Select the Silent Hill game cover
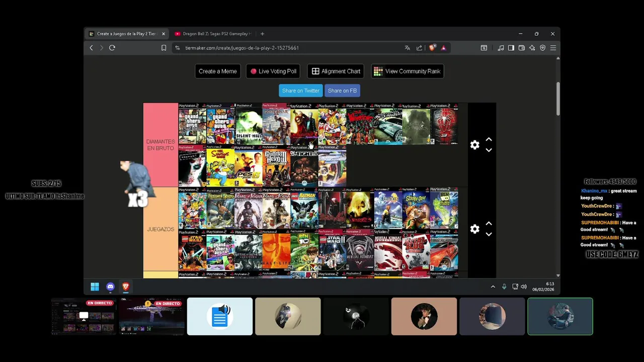This screenshot has height=362, width=644. tap(248, 124)
